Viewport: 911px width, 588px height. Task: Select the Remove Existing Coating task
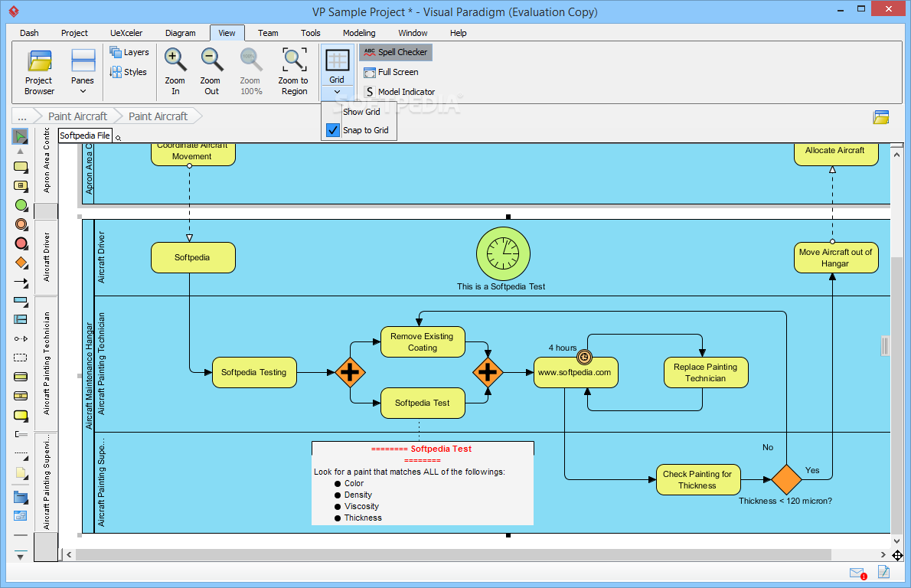[x=423, y=341]
